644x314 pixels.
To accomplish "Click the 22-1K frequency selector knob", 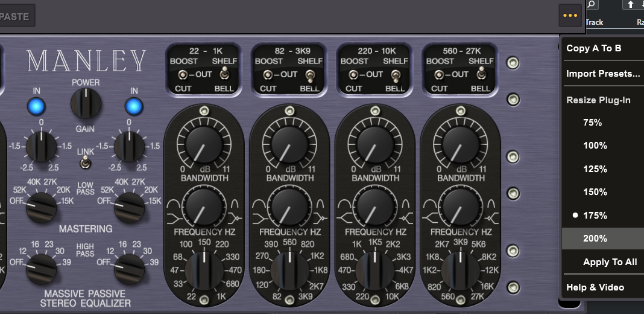I will (204, 271).
